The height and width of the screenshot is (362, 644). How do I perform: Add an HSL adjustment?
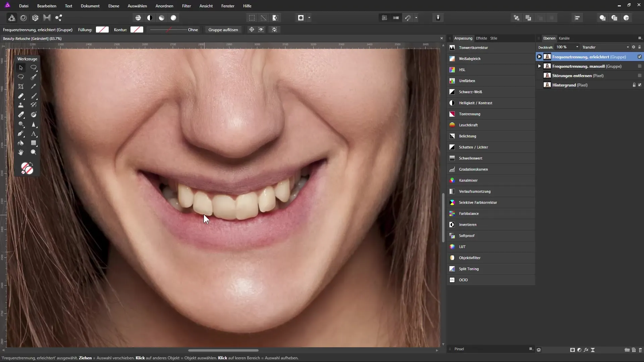(x=491, y=70)
